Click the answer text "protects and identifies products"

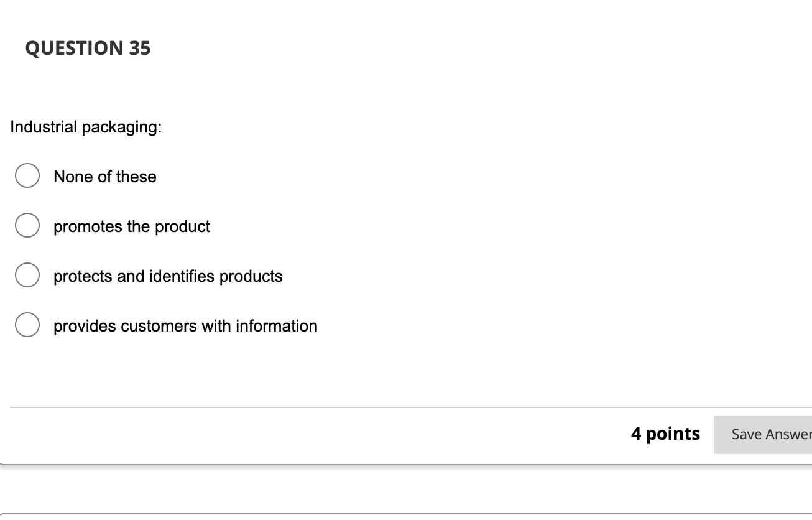click(168, 276)
